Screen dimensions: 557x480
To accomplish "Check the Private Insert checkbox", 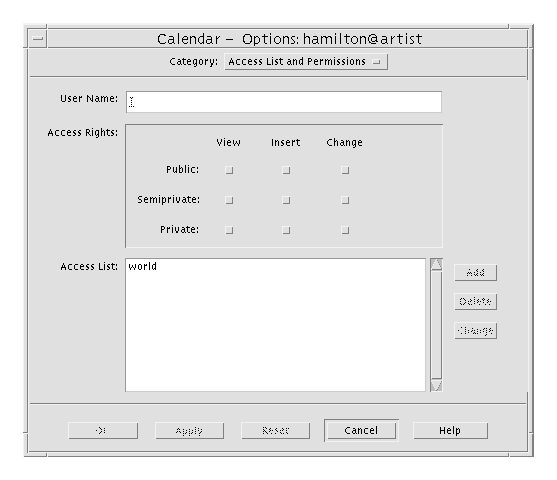I will coord(286,230).
